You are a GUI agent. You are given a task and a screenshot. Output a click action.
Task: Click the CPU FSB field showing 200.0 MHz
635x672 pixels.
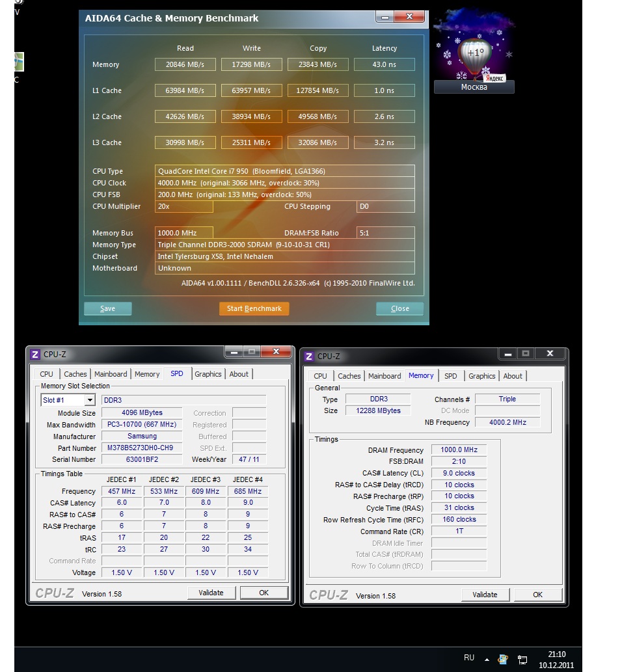pos(285,195)
